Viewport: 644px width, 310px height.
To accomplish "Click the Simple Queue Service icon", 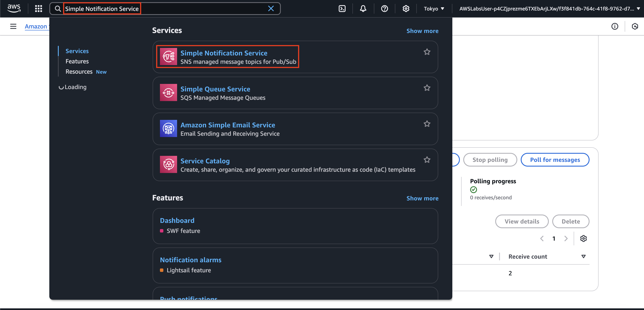I will click(168, 93).
